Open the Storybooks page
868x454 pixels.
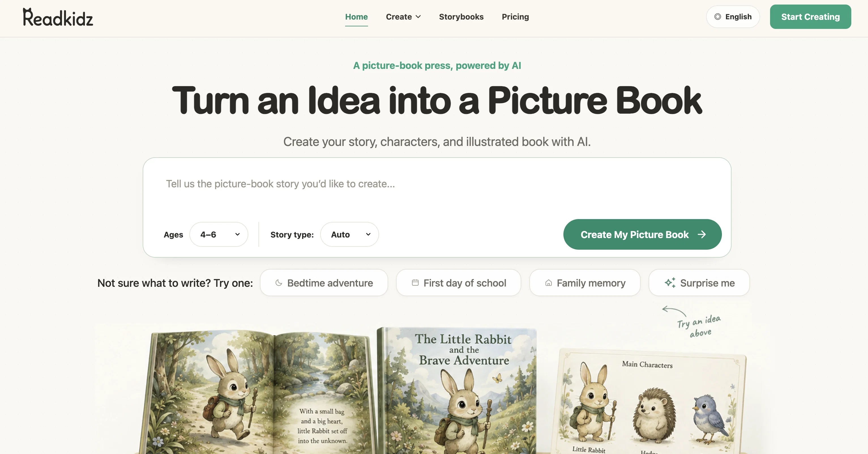coord(461,16)
